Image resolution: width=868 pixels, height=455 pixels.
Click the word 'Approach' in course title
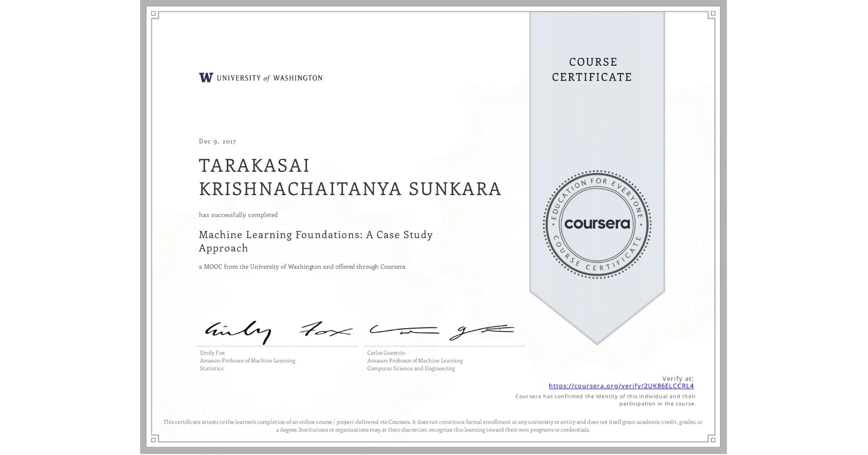pyautogui.click(x=223, y=248)
